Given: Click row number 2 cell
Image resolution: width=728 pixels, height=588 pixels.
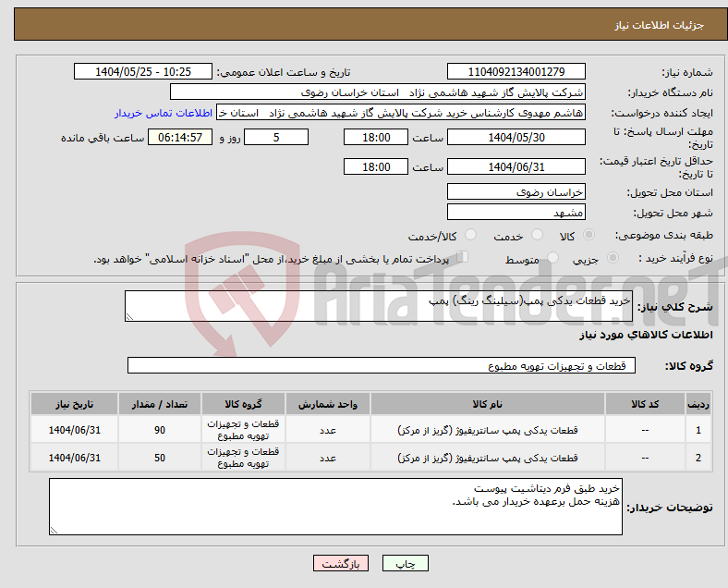Looking at the screenshot, I should click(x=698, y=458).
